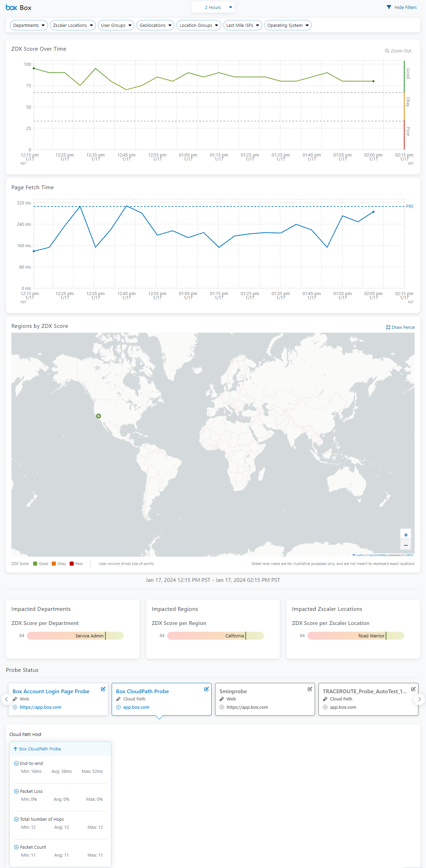This screenshot has width=426, height=868.
Task: Zoom in on the map with plus button
Action: point(406,535)
